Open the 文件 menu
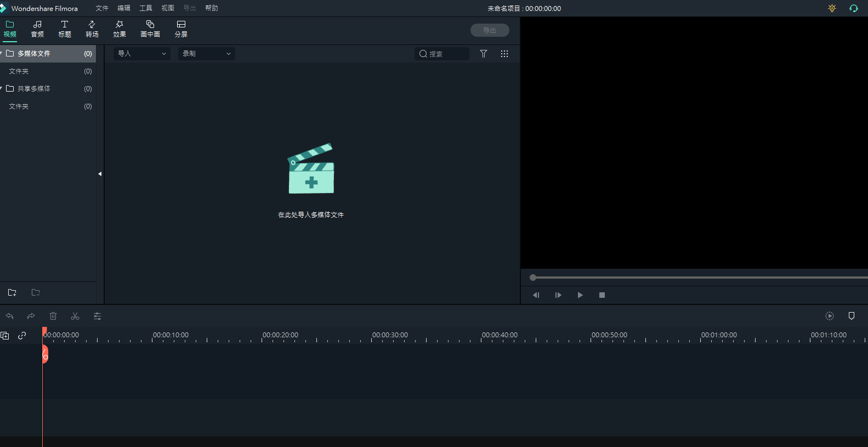 tap(102, 8)
